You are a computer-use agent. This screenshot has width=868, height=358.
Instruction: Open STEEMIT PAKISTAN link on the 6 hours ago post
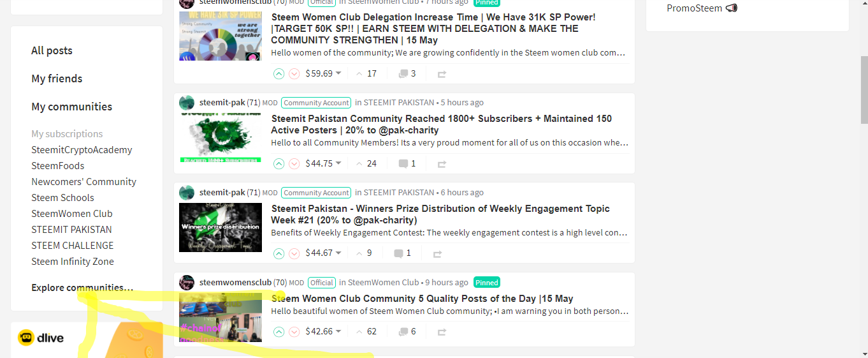(x=399, y=193)
